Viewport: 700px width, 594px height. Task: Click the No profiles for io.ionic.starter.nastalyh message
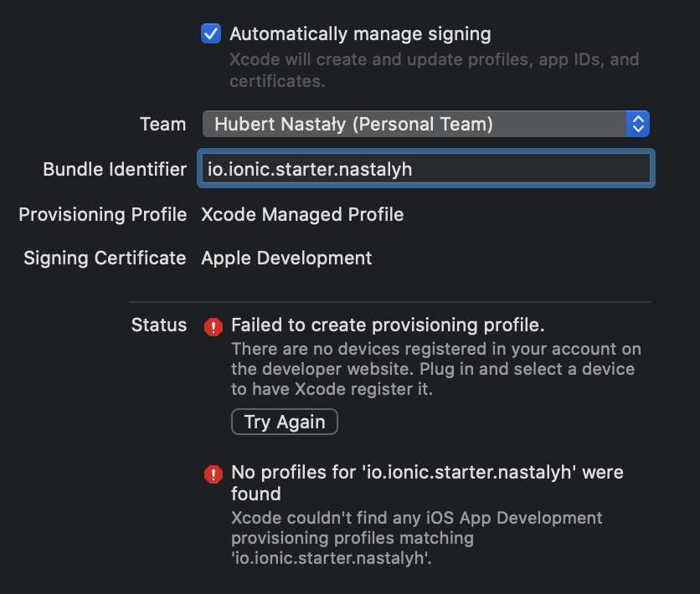tap(427, 483)
